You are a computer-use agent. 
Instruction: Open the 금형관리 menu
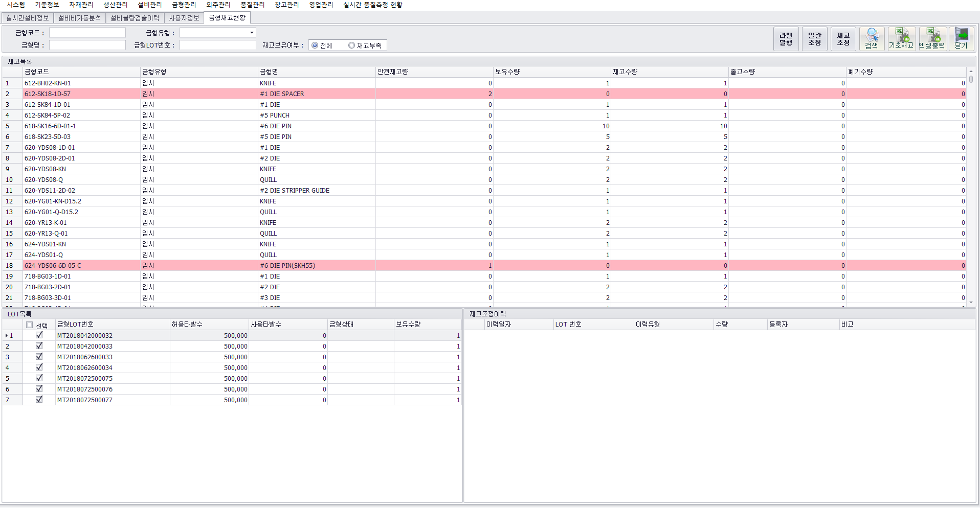184,5
